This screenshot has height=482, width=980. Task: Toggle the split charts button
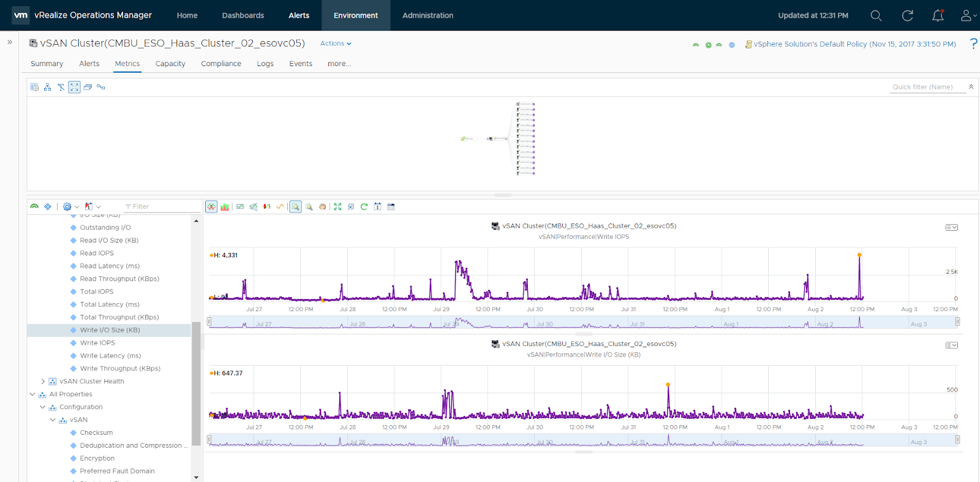211,207
